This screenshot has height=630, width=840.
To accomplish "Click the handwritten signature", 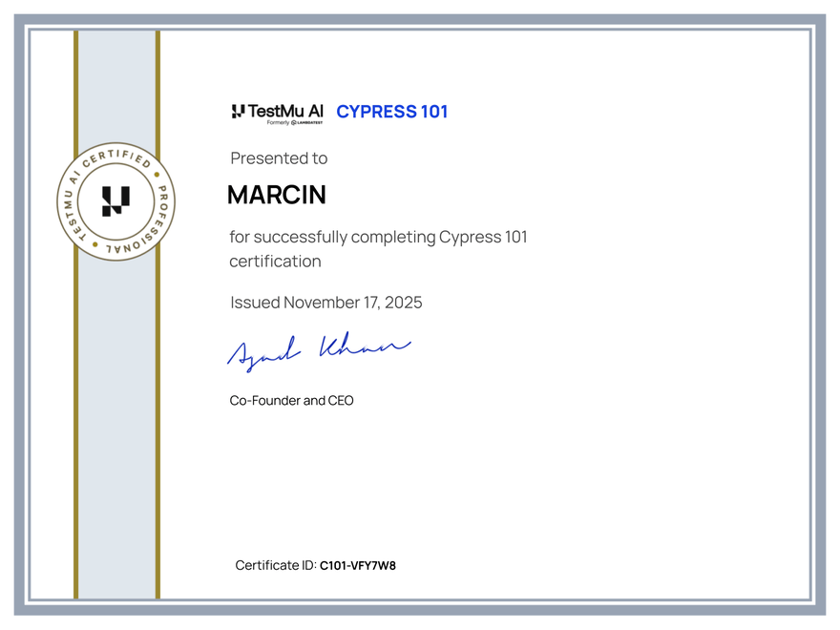I will (319, 348).
